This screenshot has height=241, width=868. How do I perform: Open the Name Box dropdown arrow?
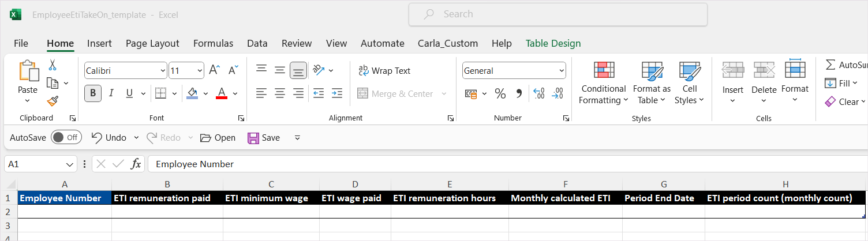(x=70, y=164)
